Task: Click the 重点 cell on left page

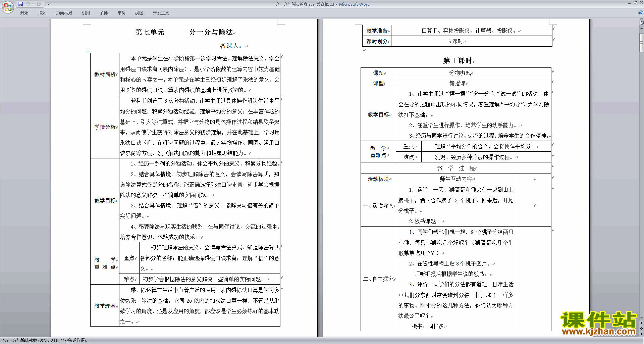Action: [129, 258]
